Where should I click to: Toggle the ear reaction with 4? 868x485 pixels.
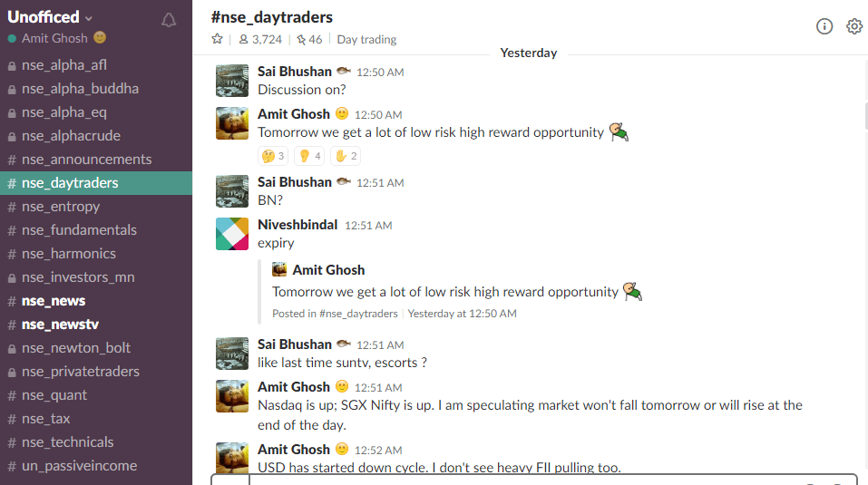click(x=309, y=156)
